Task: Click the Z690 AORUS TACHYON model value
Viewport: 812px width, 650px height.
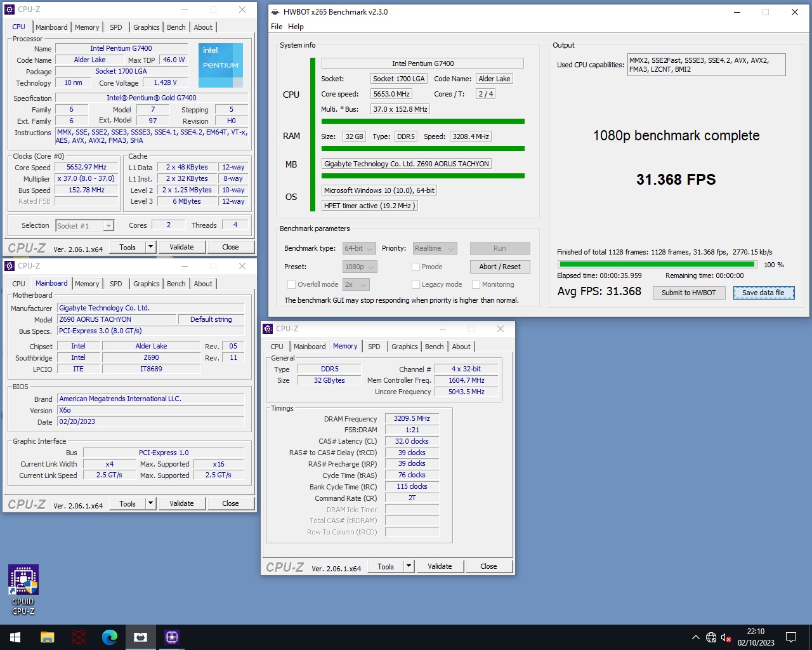Action: tap(117, 320)
